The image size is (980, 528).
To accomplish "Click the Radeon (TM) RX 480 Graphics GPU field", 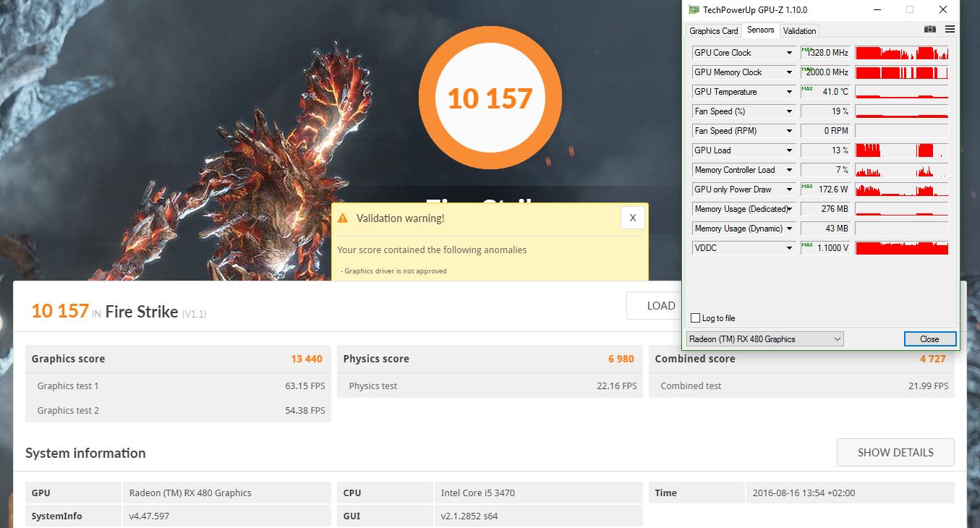I will (x=226, y=493).
